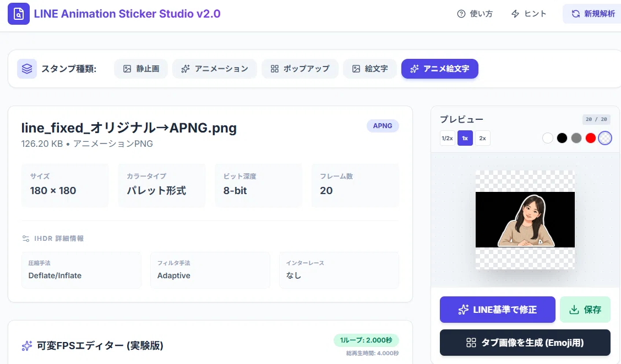
Task: Click the IHDR 詳細情報 sliders icon
Action: [x=26, y=239]
